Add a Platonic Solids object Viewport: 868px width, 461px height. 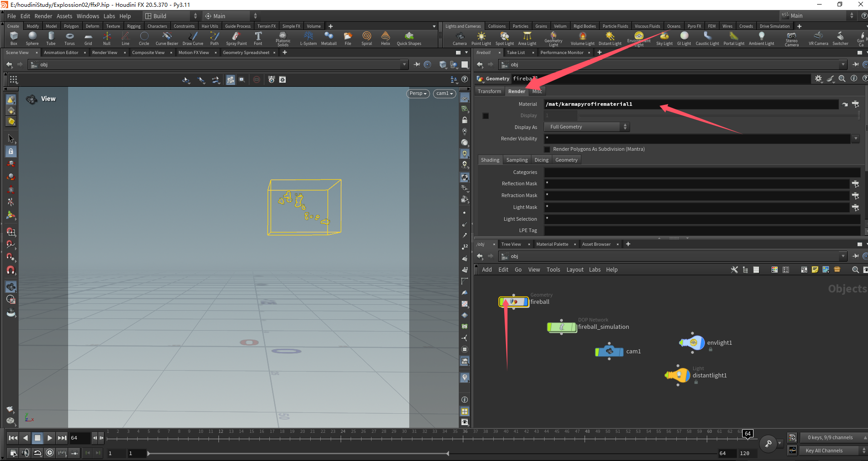[x=283, y=39]
